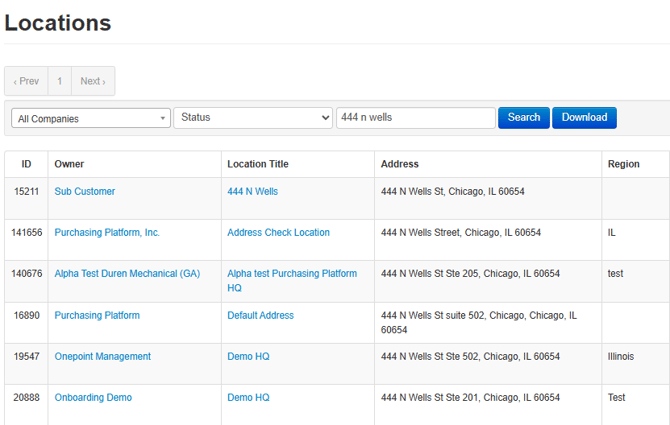Open the All Companies dropdown
The height and width of the screenshot is (425, 670).
click(x=91, y=118)
